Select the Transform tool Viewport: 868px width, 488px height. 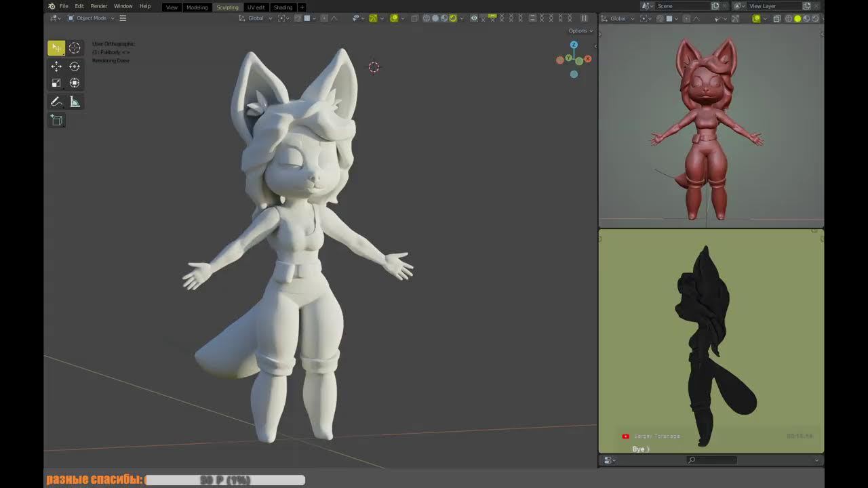[x=75, y=83]
